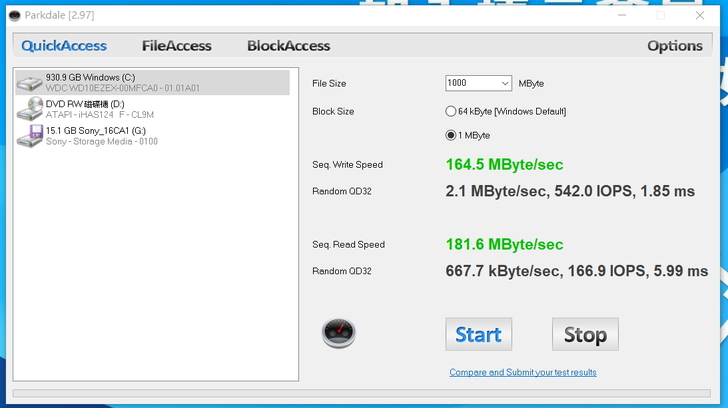This screenshot has height=408, width=728.
Task: Click the 542.0 IOPS random write result
Action: [593, 191]
